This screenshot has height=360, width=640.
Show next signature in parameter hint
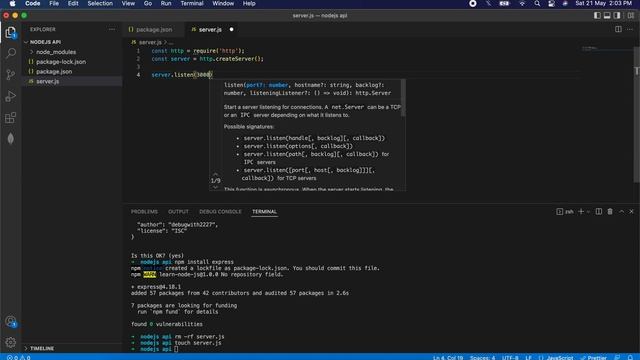216,187
